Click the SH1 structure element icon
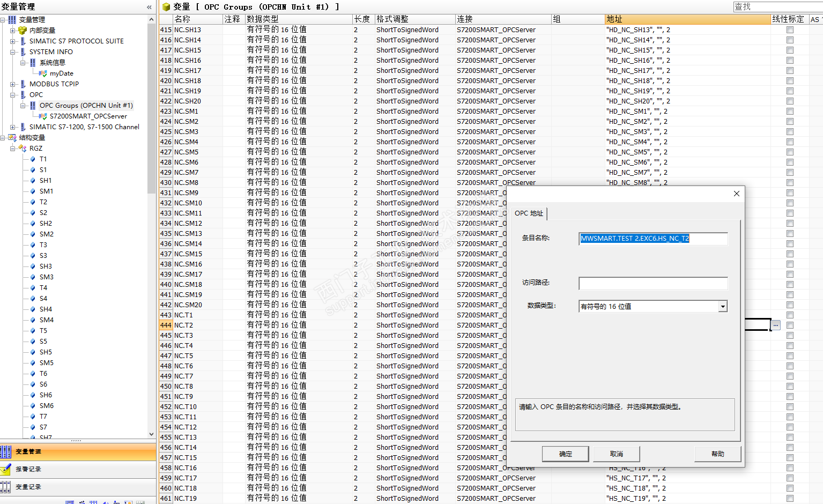Screen dimensions: 823x504 [33, 180]
